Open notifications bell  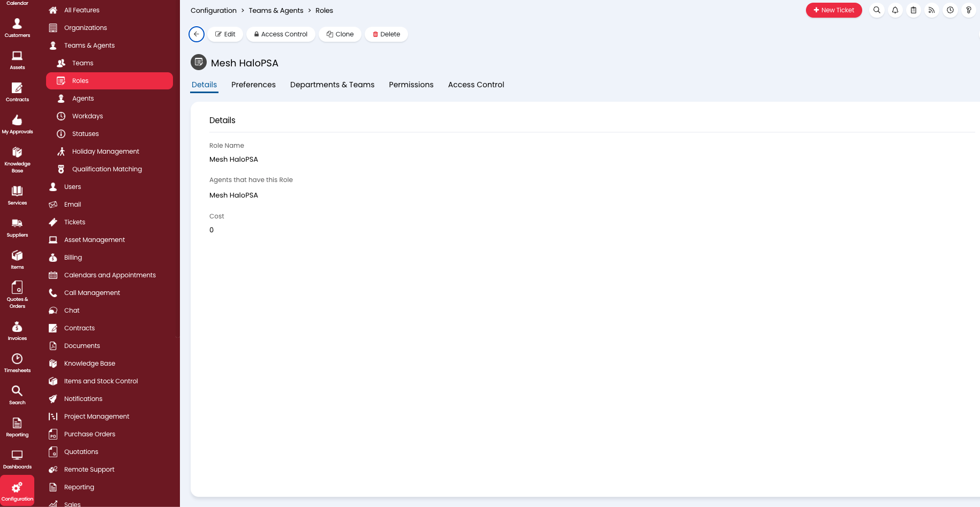point(895,10)
